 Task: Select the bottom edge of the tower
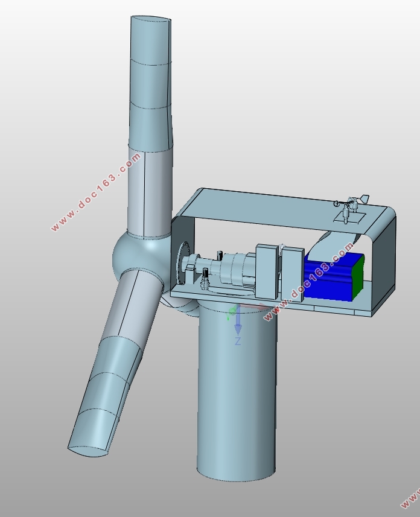(x=237, y=478)
